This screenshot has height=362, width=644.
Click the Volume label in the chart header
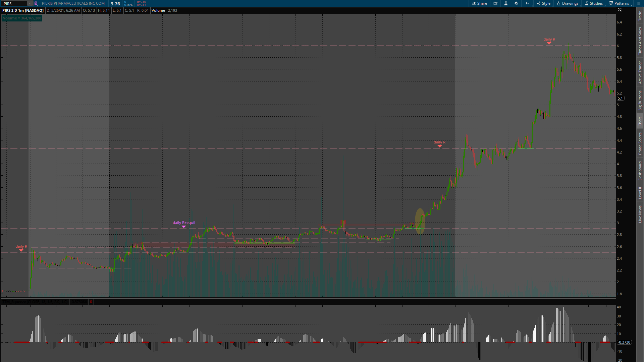[x=158, y=10]
